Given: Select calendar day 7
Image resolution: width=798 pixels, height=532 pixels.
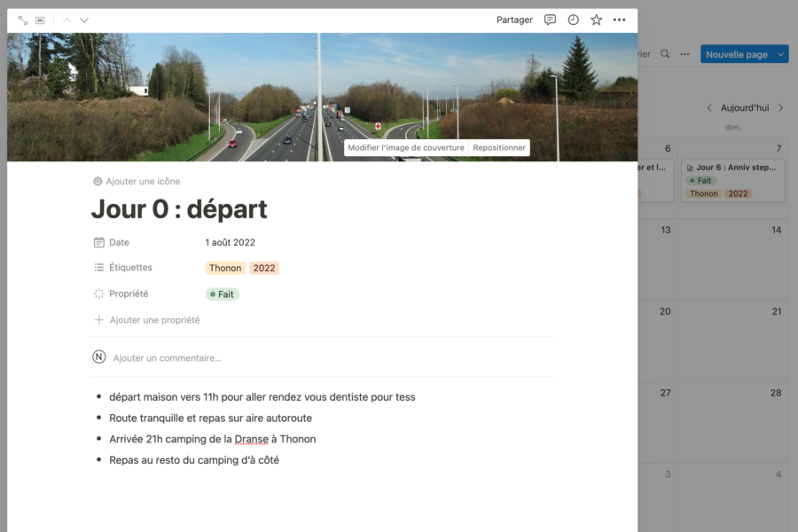Looking at the screenshot, I should [778, 149].
